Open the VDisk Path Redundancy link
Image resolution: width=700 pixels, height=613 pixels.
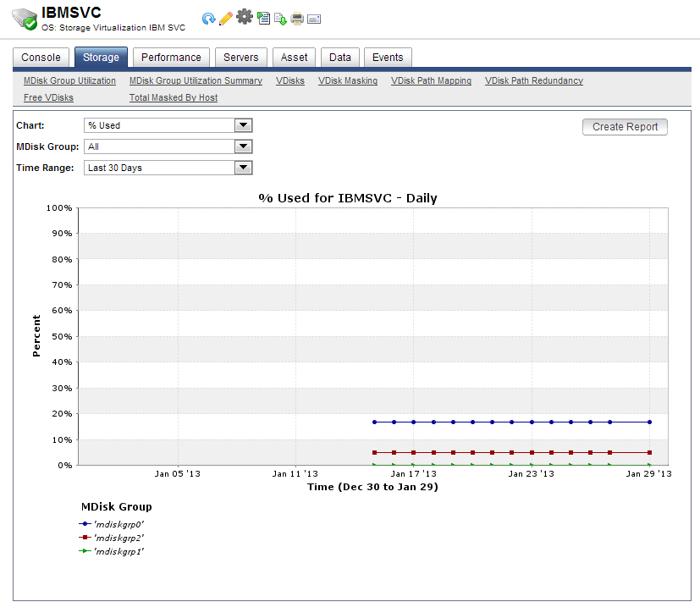533,80
